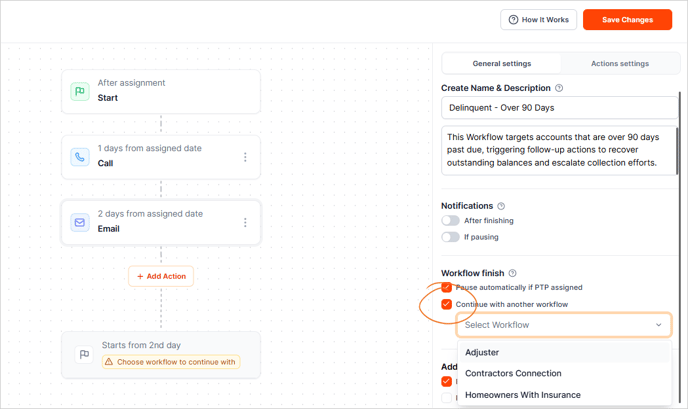
Task: Click the Notifications help icon
Action: [501, 206]
